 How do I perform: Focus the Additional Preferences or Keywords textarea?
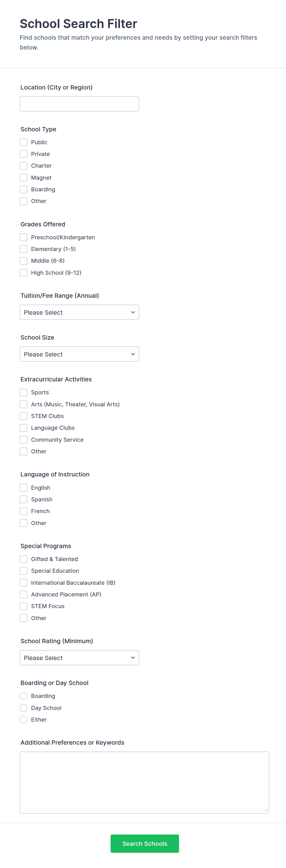(144, 782)
